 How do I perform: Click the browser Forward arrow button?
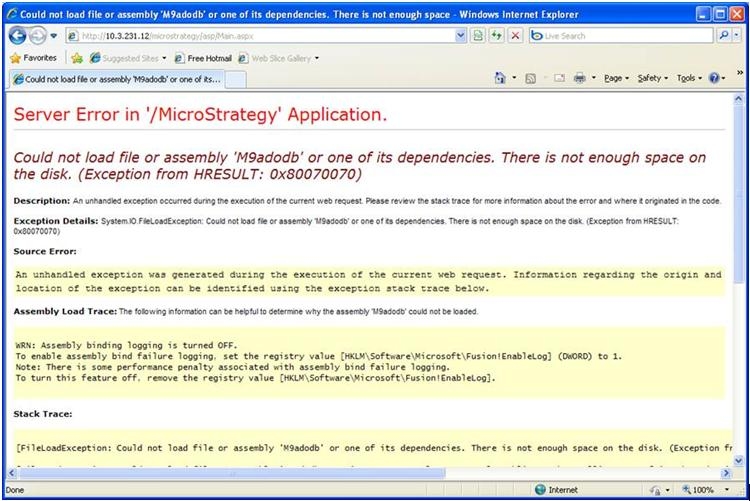(37, 36)
